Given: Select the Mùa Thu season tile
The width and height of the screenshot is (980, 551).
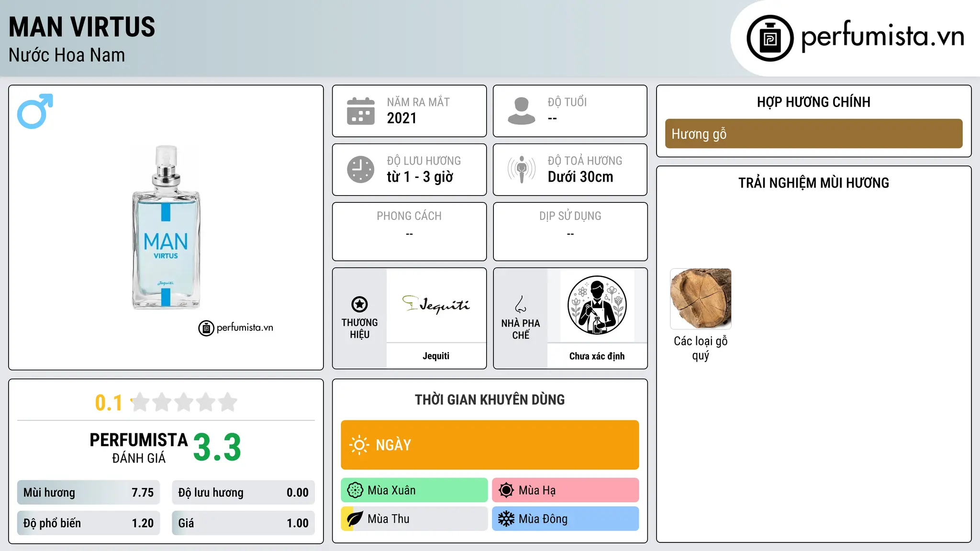Looking at the screenshot, I should click(x=414, y=519).
